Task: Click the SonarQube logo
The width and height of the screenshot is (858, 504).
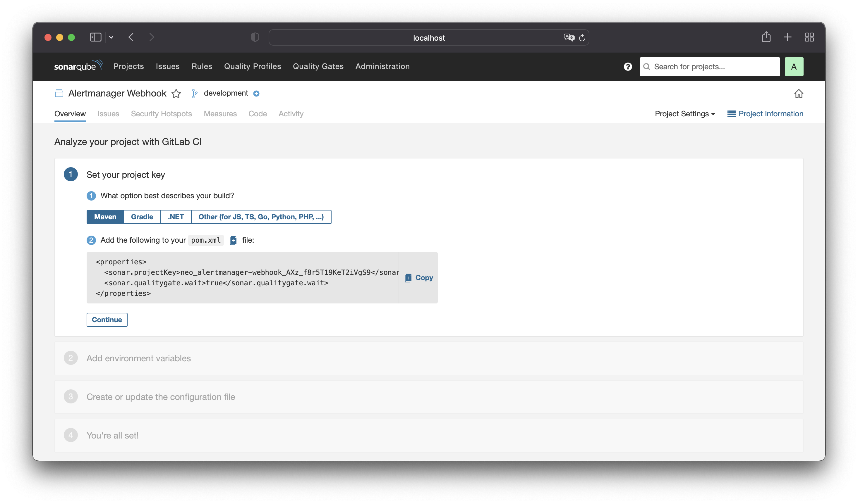Action: click(78, 66)
